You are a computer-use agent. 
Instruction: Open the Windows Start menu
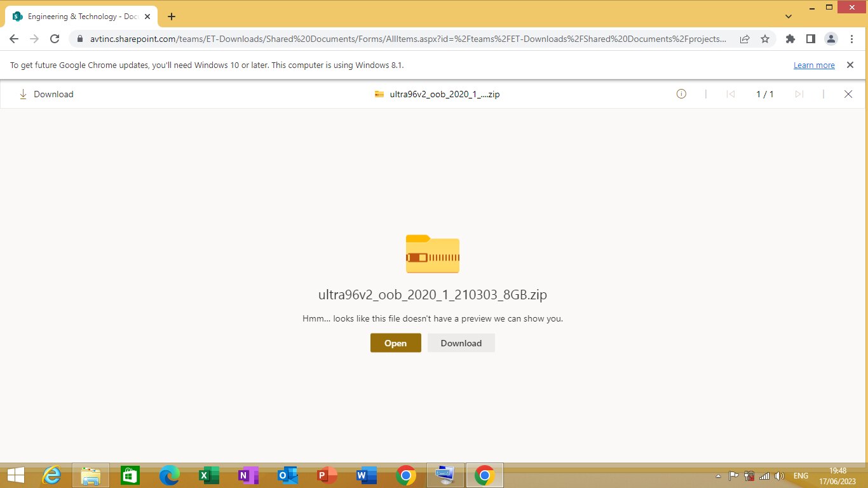point(15,475)
